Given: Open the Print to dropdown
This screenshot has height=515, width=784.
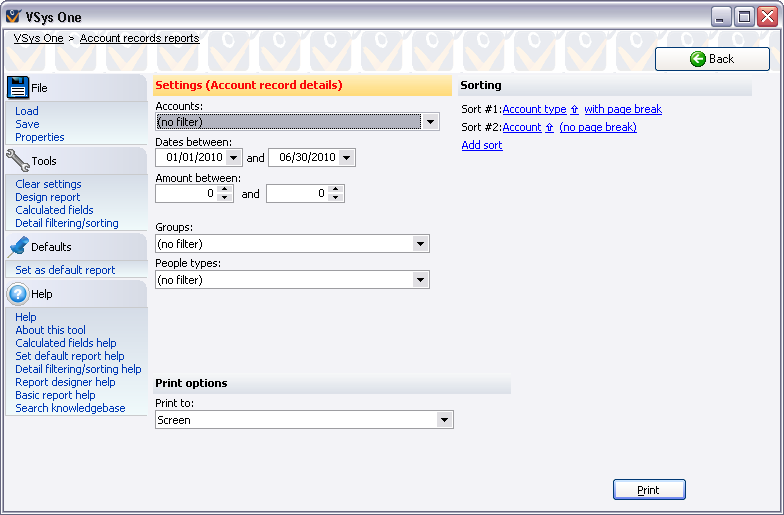Looking at the screenshot, I should pos(444,420).
